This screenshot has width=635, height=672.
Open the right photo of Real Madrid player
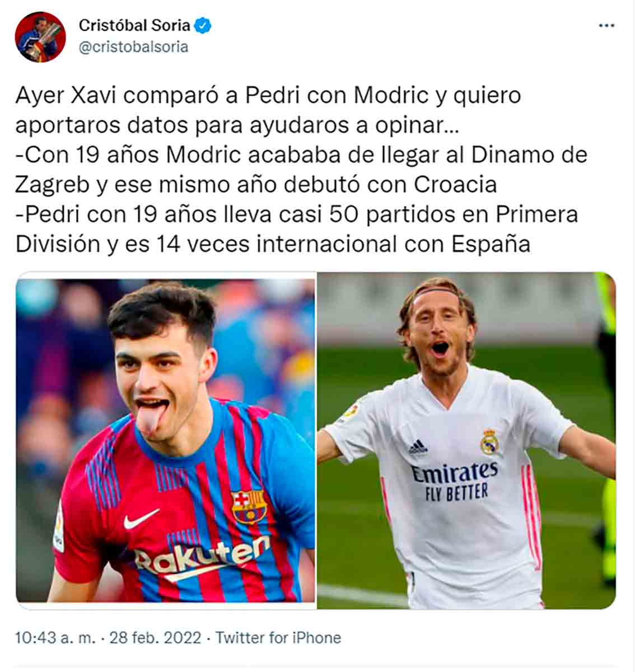466,440
